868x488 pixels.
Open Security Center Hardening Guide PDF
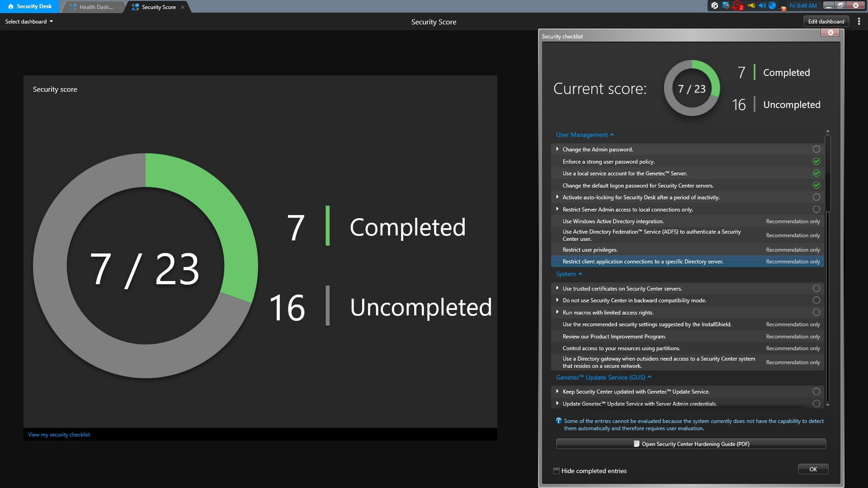[x=691, y=444]
